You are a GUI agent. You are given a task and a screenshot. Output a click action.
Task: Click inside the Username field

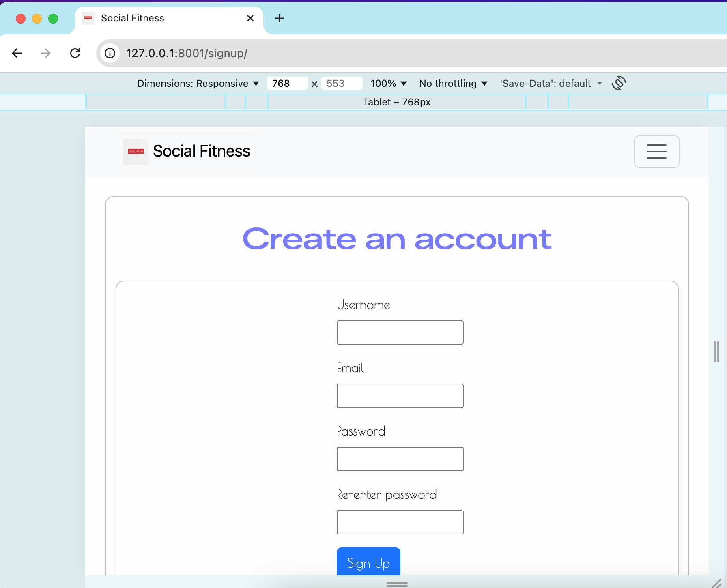point(400,332)
